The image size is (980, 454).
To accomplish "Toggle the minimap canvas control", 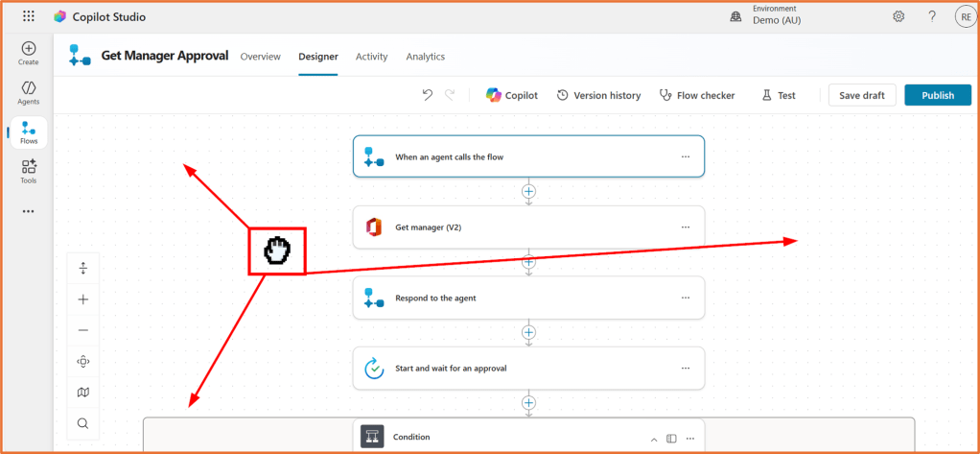I will pos(83,392).
